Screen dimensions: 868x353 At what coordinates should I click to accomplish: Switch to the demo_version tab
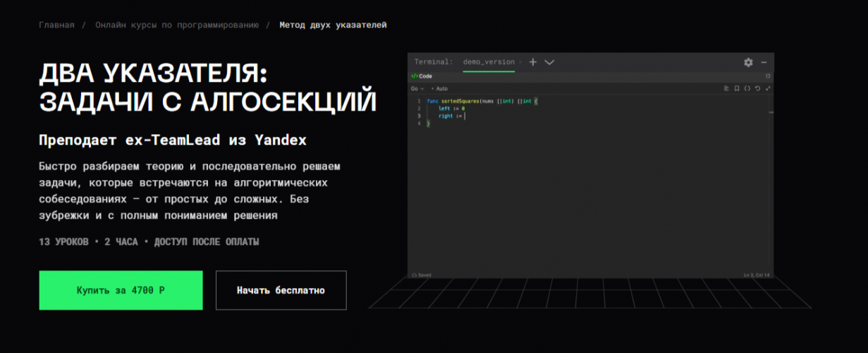pos(489,62)
